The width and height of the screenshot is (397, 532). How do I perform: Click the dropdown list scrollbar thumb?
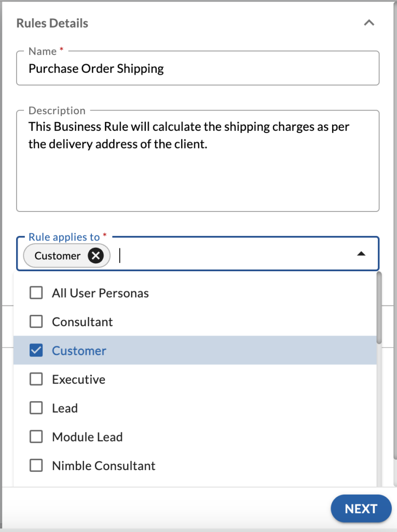tap(379, 308)
